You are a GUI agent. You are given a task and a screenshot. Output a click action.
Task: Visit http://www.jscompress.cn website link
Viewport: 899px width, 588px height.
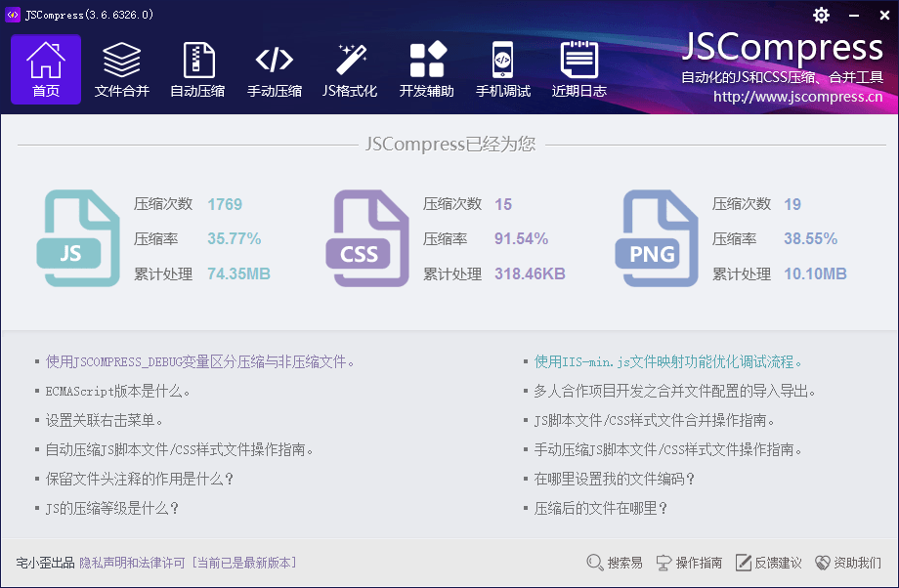[797, 97]
